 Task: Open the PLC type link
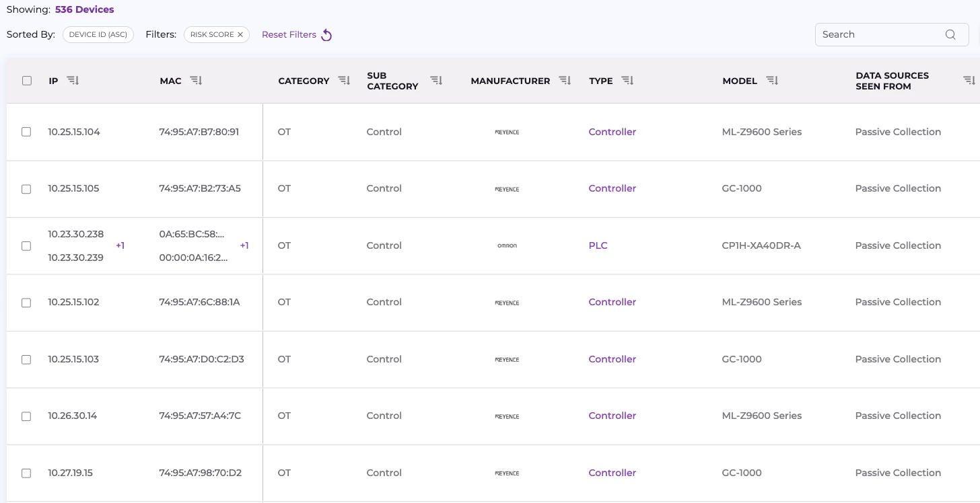598,246
